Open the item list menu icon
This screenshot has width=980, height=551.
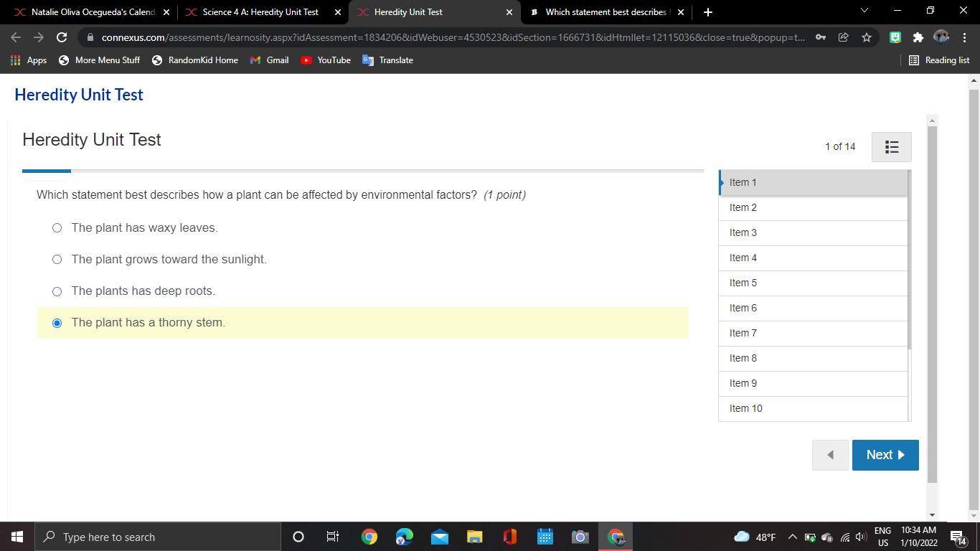click(892, 147)
